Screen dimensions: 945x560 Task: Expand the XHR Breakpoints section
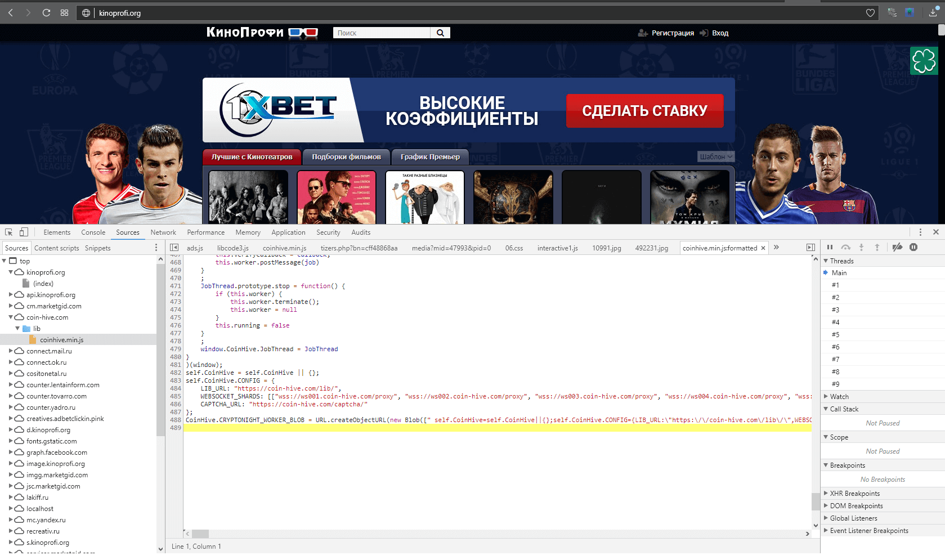[854, 494]
